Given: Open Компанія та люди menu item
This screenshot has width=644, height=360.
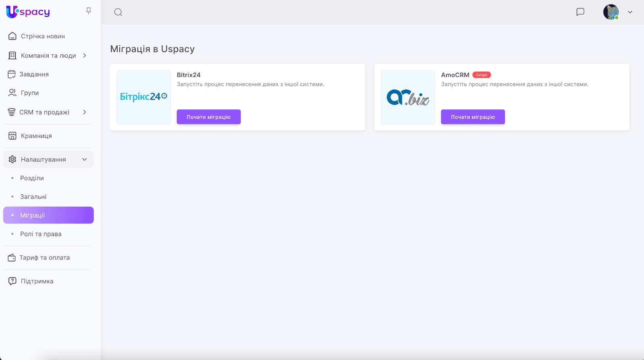Looking at the screenshot, I should click(x=48, y=56).
